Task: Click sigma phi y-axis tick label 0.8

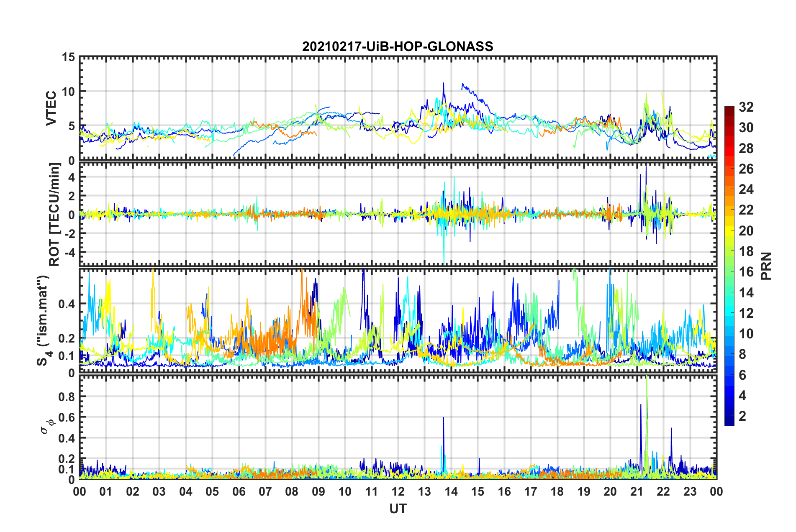Action: 67,396
